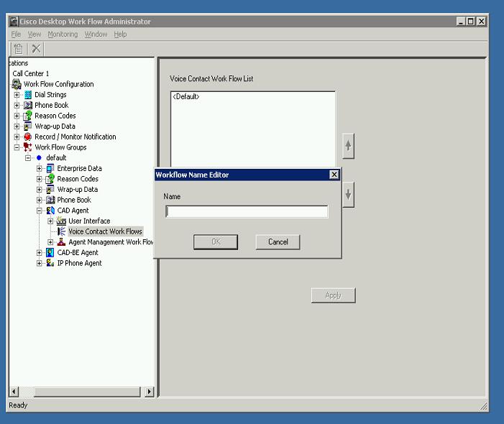The width and height of the screenshot is (504, 424).
Task: Click top-level Wrap-up Data icon
Action: point(28,126)
